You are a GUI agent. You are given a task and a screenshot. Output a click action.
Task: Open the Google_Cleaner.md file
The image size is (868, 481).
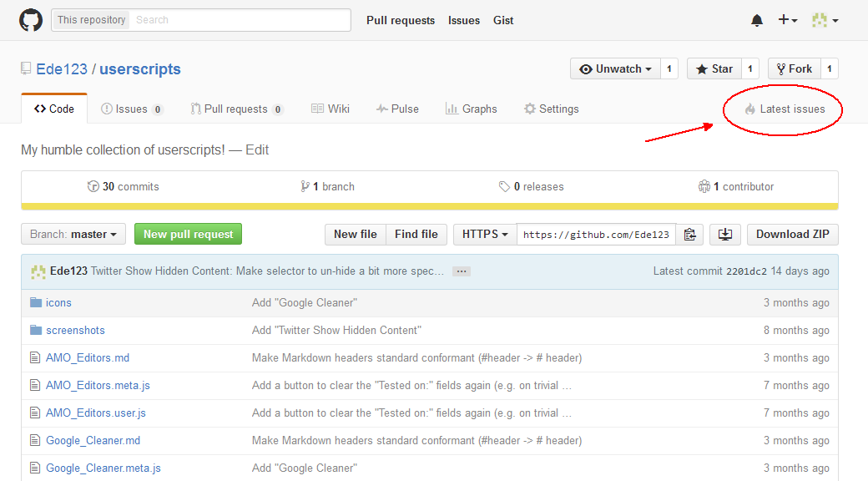(x=93, y=441)
